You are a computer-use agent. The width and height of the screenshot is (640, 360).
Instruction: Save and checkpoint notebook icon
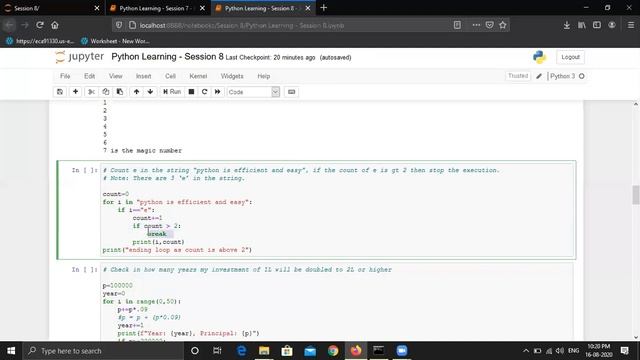point(60,92)
